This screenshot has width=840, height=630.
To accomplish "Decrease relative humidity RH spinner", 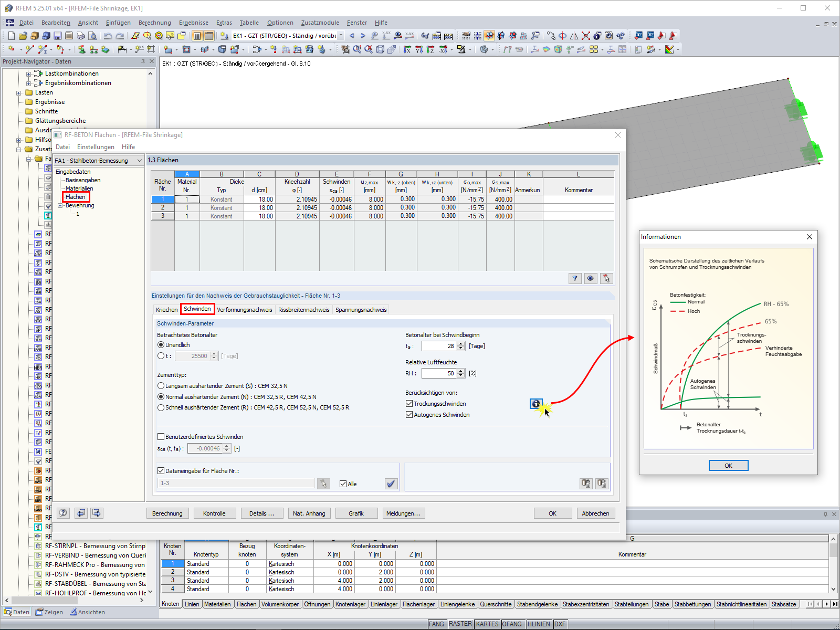I will pos(461,375).
